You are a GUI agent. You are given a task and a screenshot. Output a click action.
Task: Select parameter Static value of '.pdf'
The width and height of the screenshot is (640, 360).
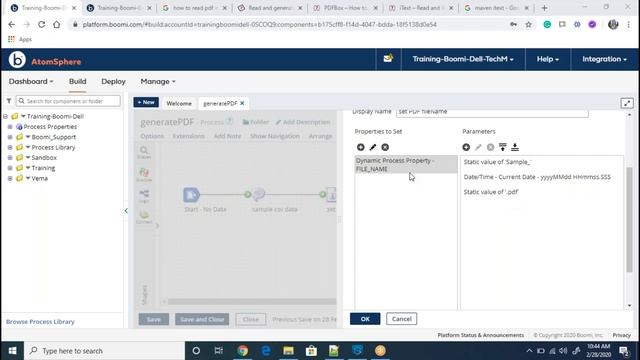[x=491, y=192]
